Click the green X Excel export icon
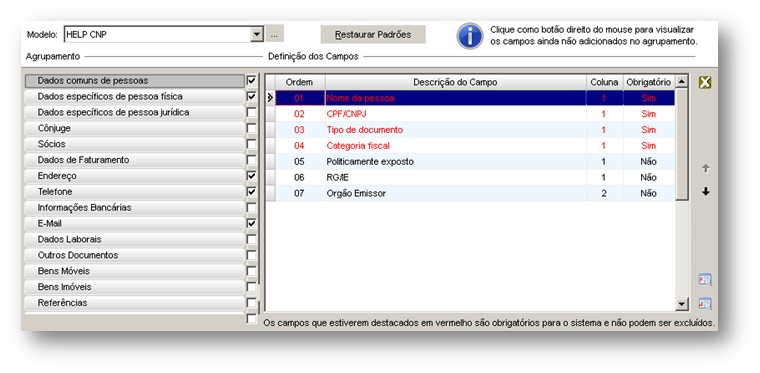The image size is (760, 373). (x=705, y=82)
